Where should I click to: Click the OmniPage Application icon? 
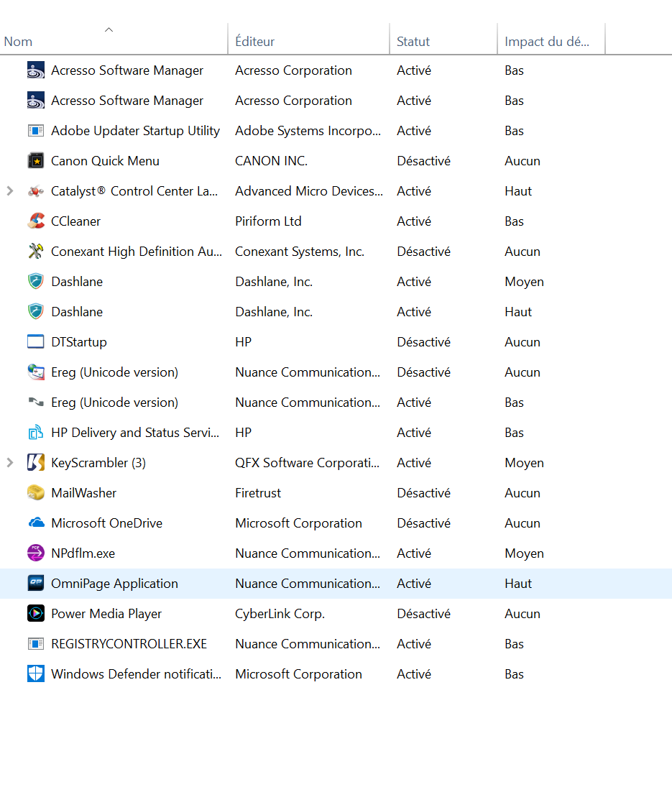[35, 584]
